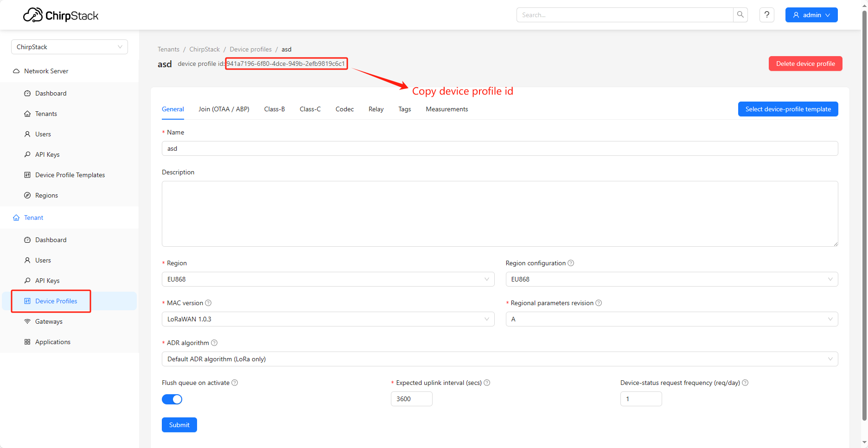Click the Gateways wifi icon
868x448 pixels.
point(27,321)
